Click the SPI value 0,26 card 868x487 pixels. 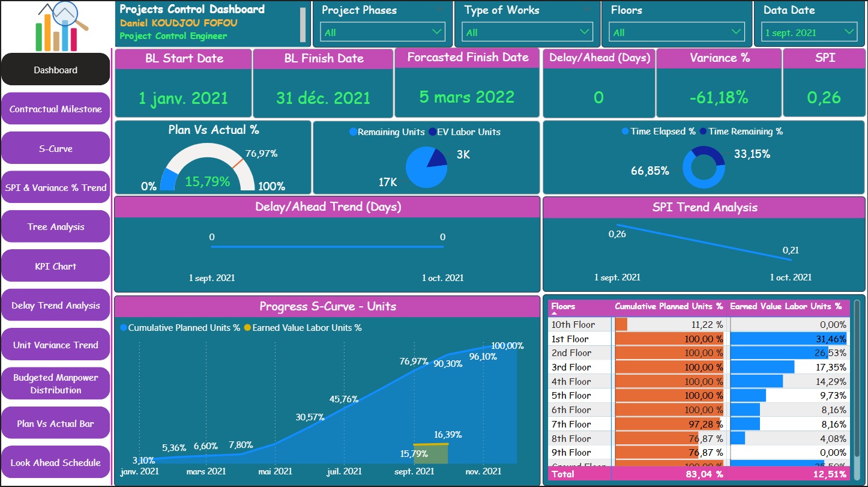pyautogui.click(x=824, y=97)
